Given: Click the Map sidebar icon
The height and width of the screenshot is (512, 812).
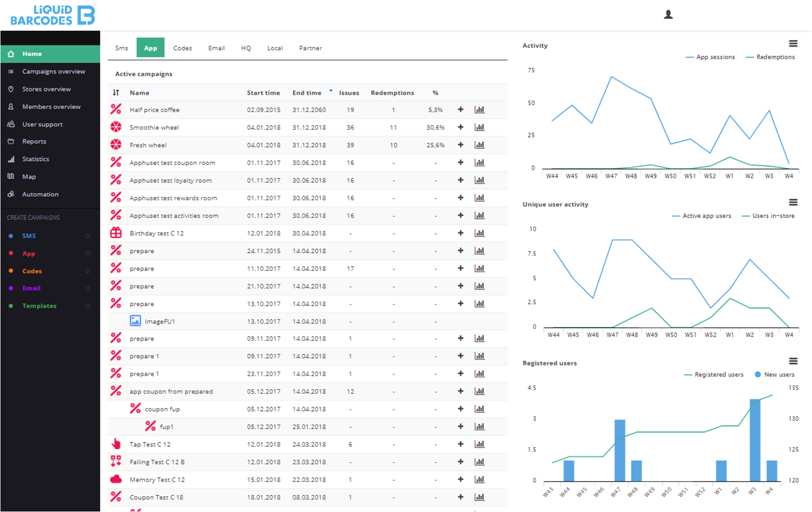Looking at the screenshot, I should click(11, 176).
